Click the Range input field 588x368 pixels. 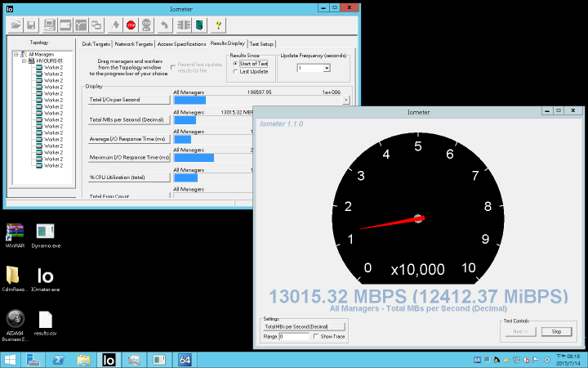(294, 336)
